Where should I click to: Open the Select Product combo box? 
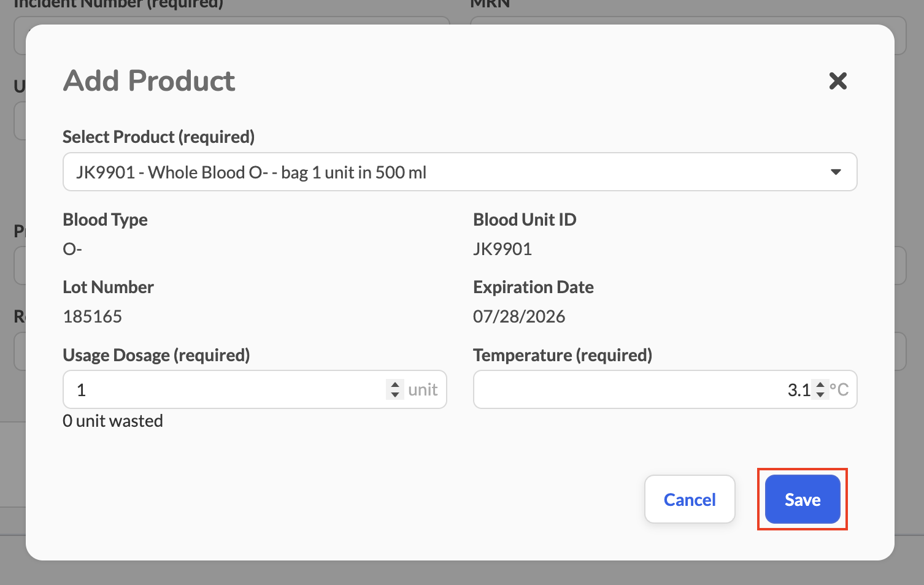click(x=460, y=172)
